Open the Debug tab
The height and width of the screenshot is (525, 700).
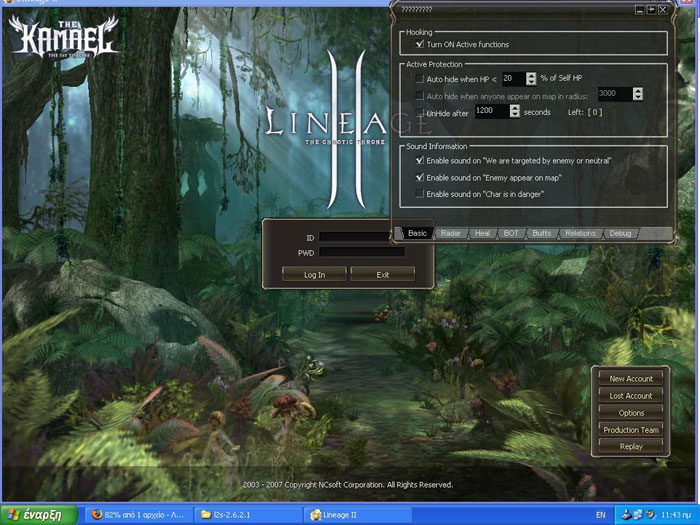point(620,233)
